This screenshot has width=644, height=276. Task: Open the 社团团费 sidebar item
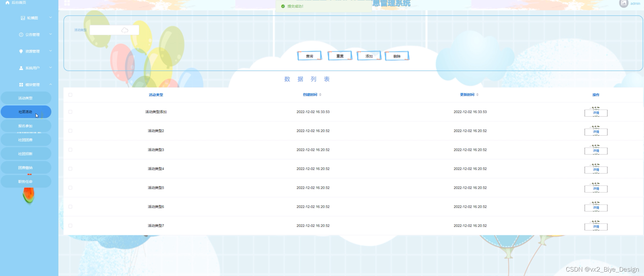tap(26, 140)
